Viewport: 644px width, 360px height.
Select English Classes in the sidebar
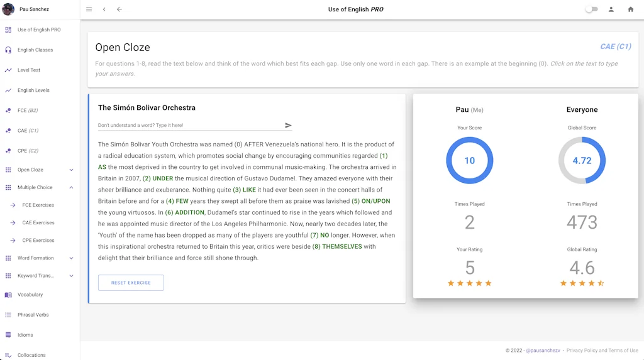tap(35, 50)
